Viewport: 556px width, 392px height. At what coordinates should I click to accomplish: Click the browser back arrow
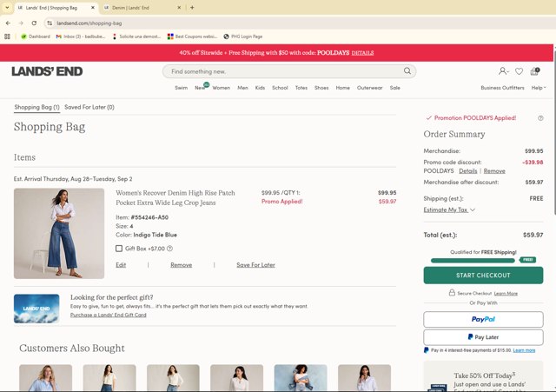click(x=8, y=23)
